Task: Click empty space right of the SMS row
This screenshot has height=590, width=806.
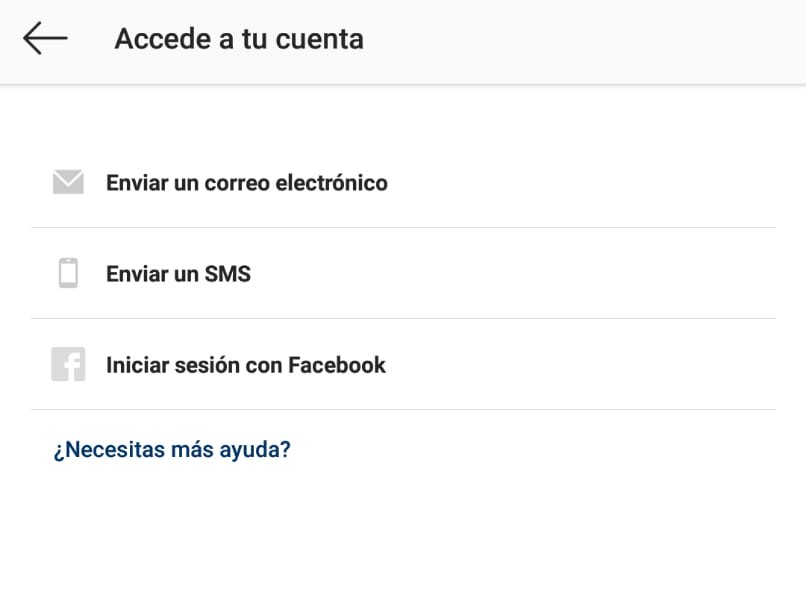Action: [x=514, y=273]
